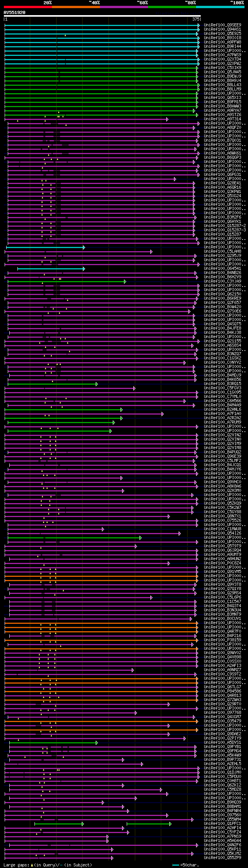Image resolution: width=248 pixels, height=868 pixels.
Task: Select the label UniRef100_C3YJA9
Action: (222, 281)
